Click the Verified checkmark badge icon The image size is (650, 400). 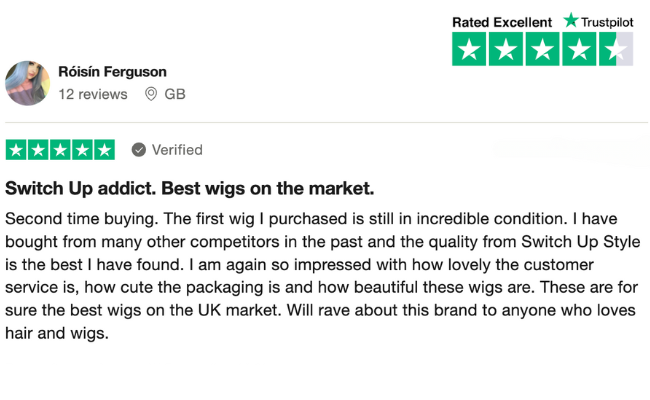coord(138,150)
